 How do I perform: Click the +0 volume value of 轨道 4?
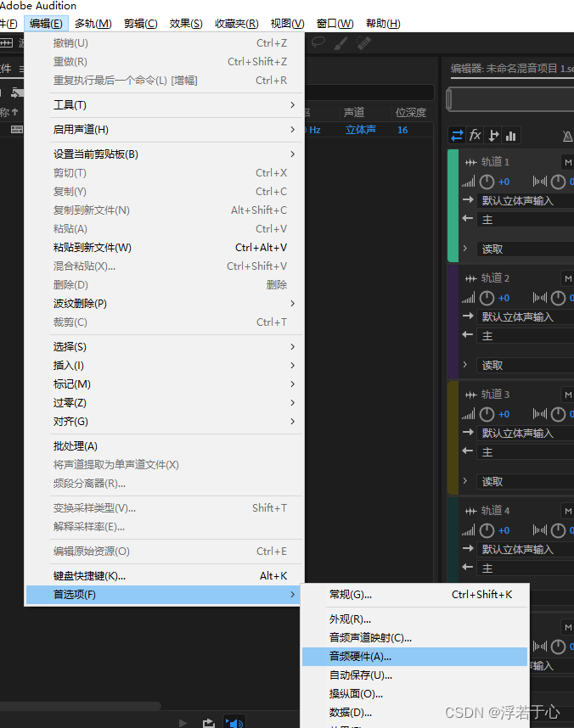click(504, 530)
